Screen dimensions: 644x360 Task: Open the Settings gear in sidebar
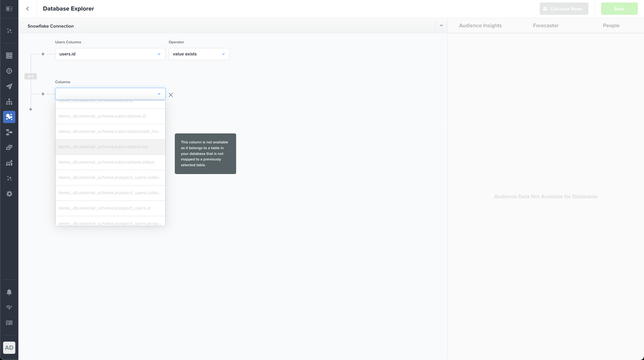pyautogui.click(x=9, y=194)
